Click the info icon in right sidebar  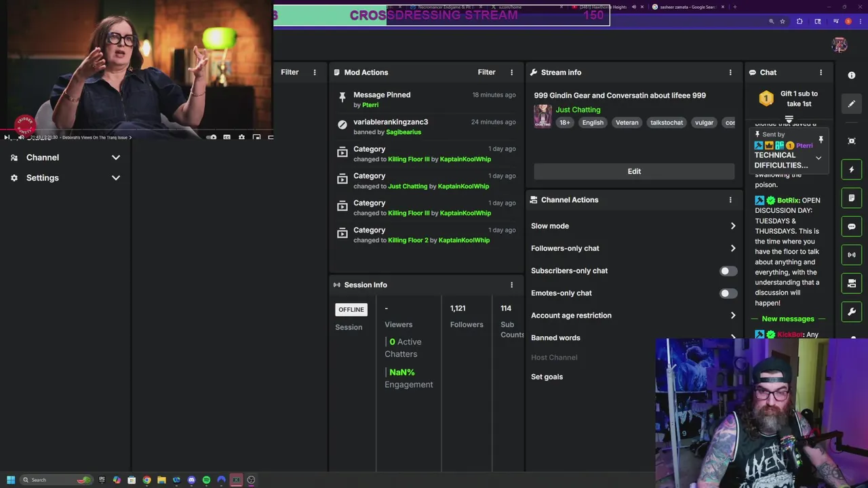[x=852, y=75]
